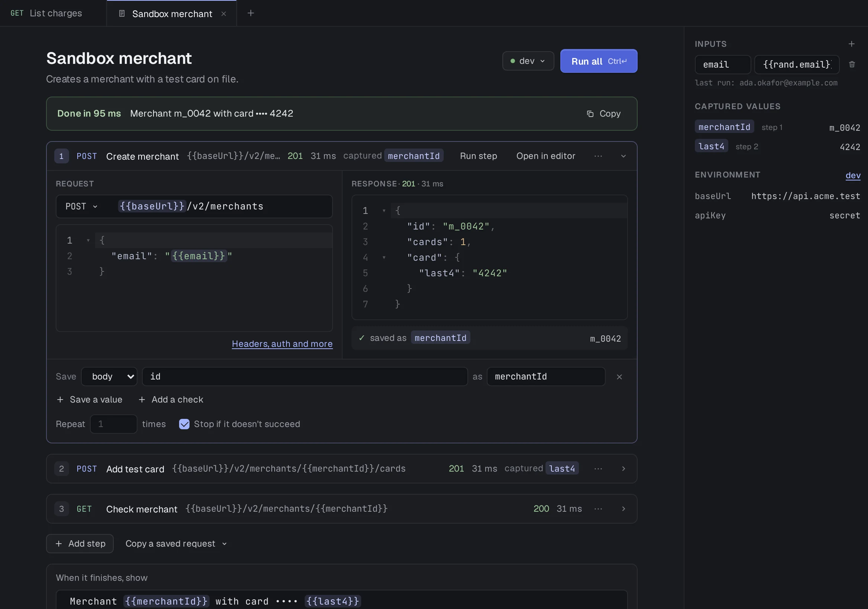The width and height of the screenshot is (868, 609).
Task: Expand the Check merchant step
Action: pos(624,509)
